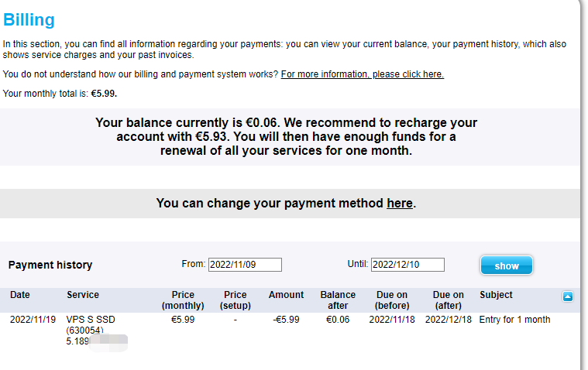Focus the Until date field
Screen dimensions: 588x370
[x=407, y=265]
